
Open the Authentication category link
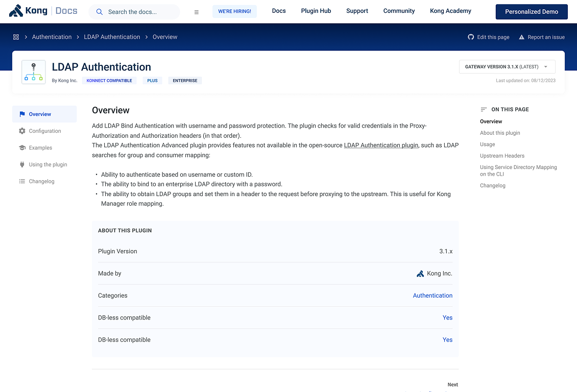pyautogui.click(x=432, y=296)
